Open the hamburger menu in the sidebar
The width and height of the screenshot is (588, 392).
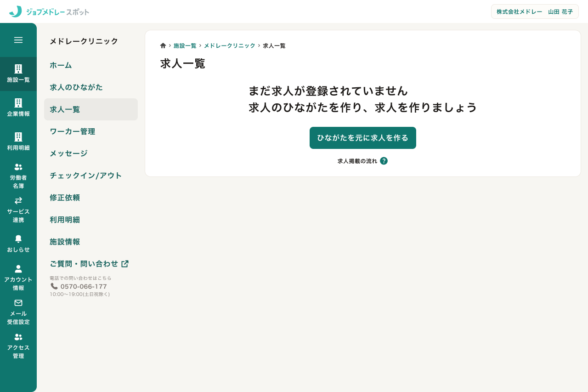click(x=18, y=40)
